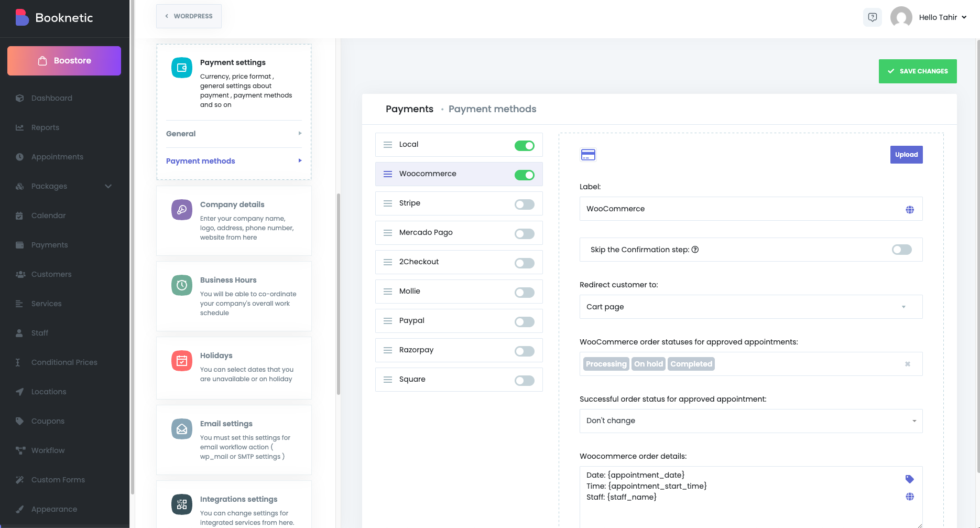Click the Booknetic logo icon
Screen dimensions: 980x528
[x=22, y=17]
